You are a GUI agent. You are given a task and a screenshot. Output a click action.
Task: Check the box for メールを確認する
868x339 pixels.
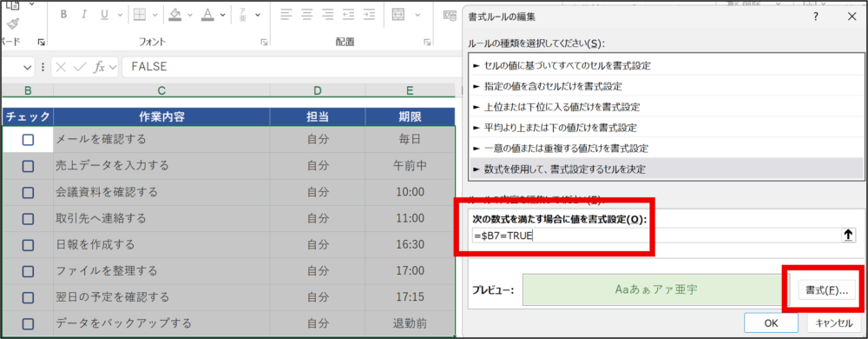[x=29, y=140]
